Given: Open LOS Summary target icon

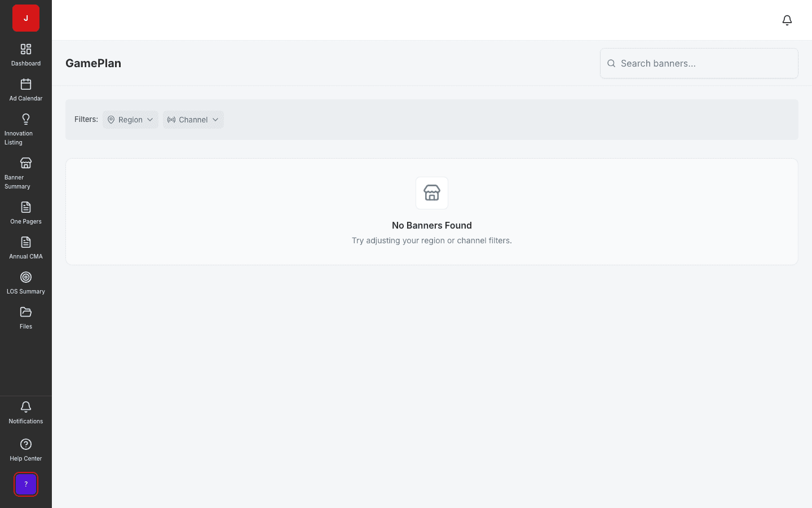Looking at the screenshot, I should click(x=26, y=277).
